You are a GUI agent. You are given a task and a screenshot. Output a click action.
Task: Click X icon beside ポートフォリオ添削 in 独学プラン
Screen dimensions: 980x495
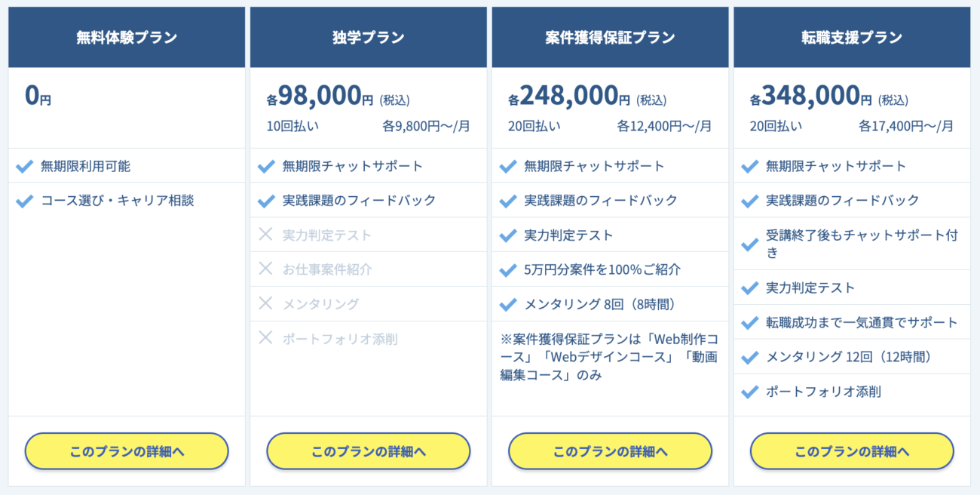[265, 338]
